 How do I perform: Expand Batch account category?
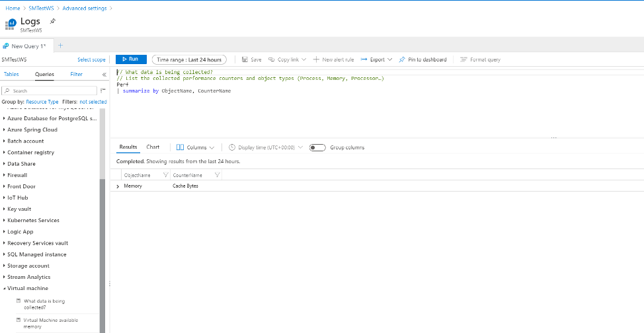pyautogui.click(x=4, y=141)
